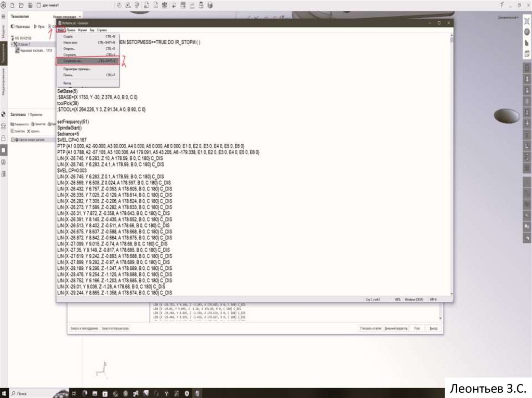Viewport: 532px width, 398px height.
Task: Click the dark ellipse view orientation object
Action: pyautogui.click(x=507, y=116)
